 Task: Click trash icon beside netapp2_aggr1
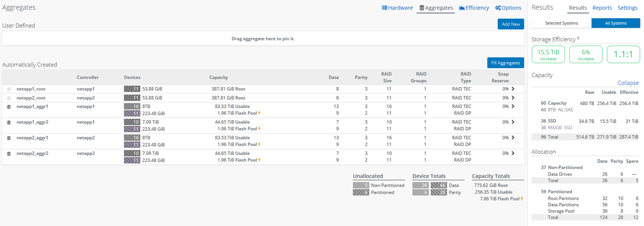pyautogui.click(x=9, y=138)
